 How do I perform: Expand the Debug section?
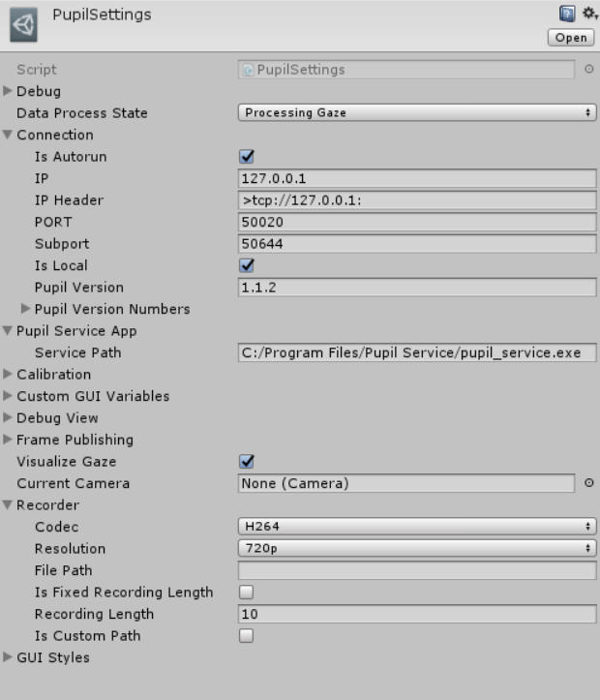click(7, 91)
